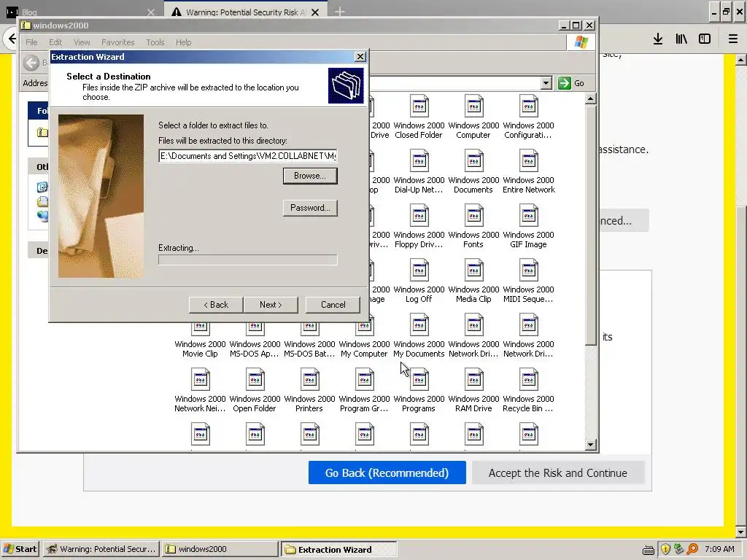Screen dimensions: 747x560
Task: Select the Windows 2000 Log Off file icon
Action: [419, 271]
